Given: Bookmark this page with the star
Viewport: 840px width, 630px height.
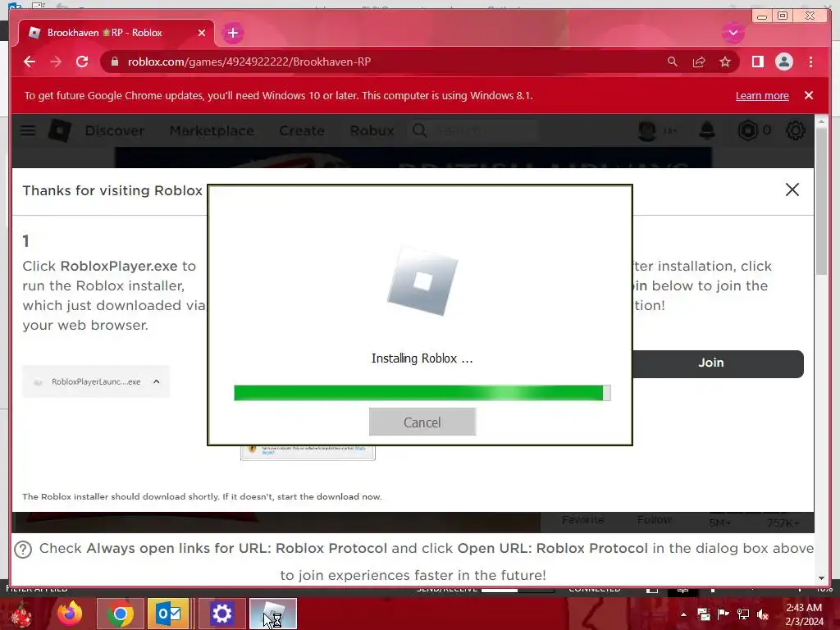Looking at the screenshot, I should (725, 62).
